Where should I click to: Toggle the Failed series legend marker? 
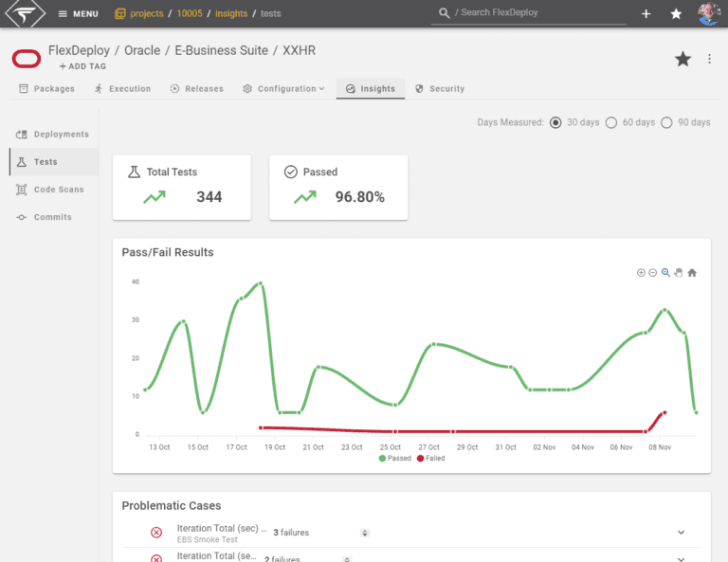click(420, 459)
